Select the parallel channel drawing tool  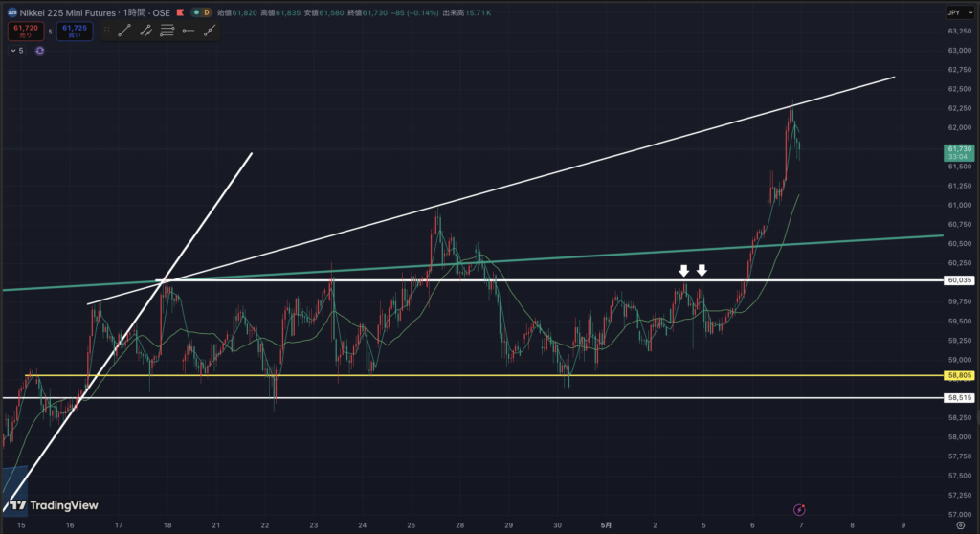click(145, 30)
